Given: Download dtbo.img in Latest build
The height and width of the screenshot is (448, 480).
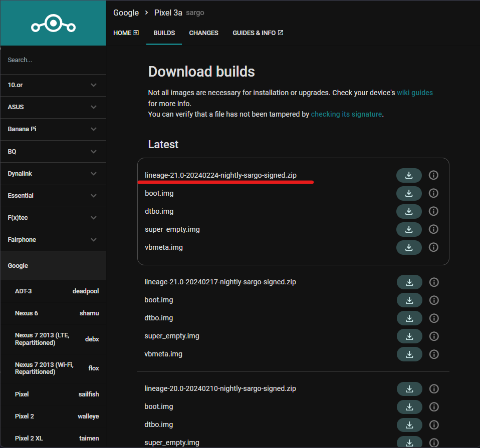Looking at the screenshot, I should coord(409,211).
